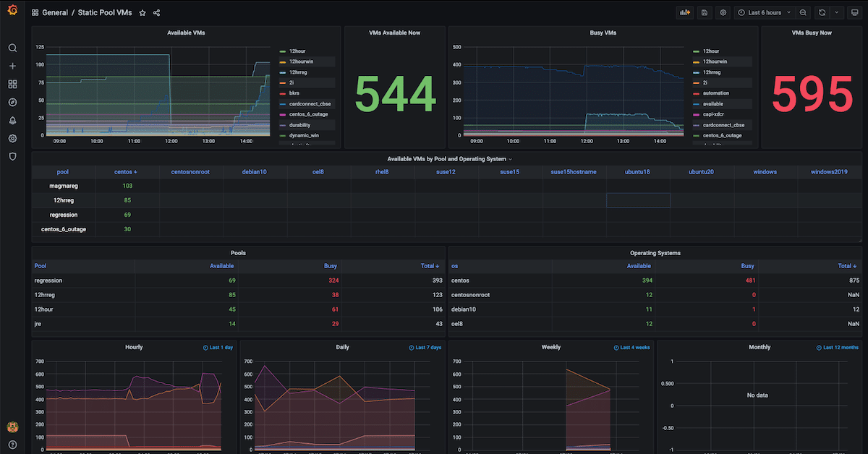The width and height of the screenshot is (868, 454).
Task: Toggle 12hour series in Available VMs legend
Action: click(x=297, y=51)
